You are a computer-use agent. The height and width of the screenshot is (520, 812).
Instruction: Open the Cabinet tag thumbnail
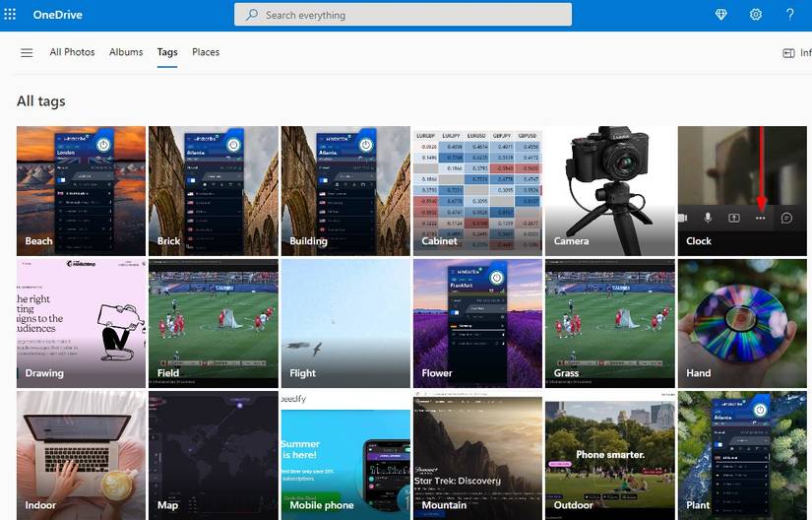click(x=477, y=191)
